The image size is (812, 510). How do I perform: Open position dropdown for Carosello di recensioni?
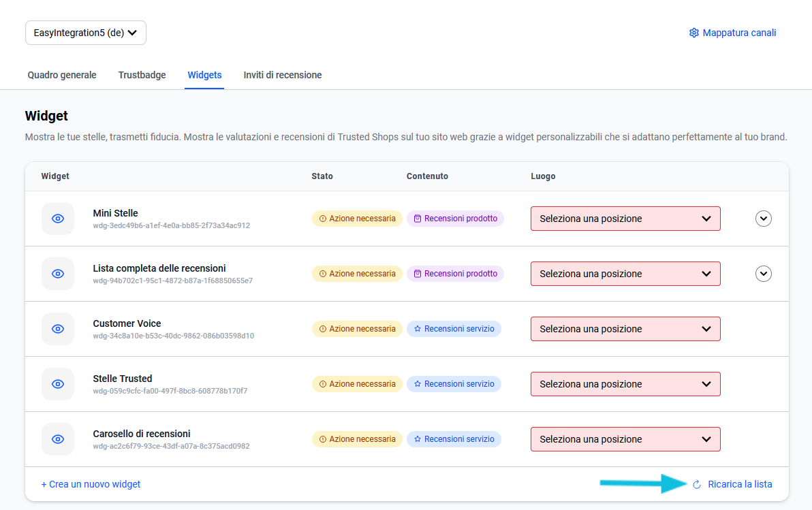(x=625, y=439)
